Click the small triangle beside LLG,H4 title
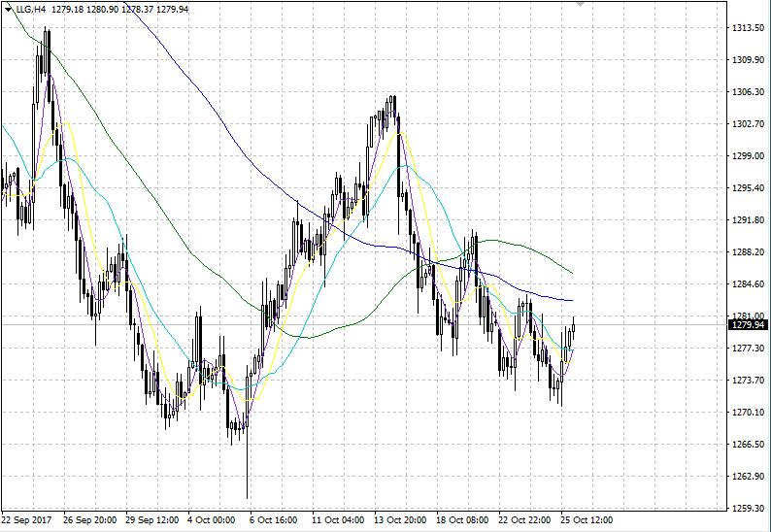The image size is (771, 532). [8, 9]
